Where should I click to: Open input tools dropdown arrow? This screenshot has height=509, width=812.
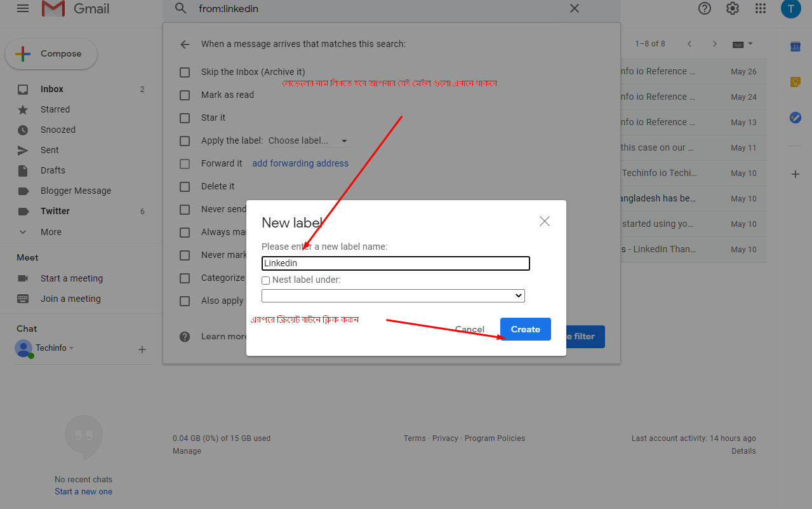pos(750,44)
